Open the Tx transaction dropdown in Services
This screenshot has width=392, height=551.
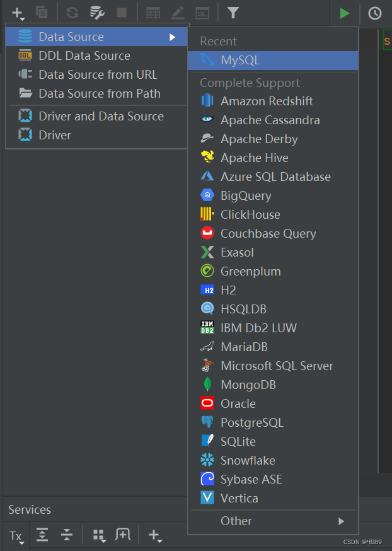point(16,536)
